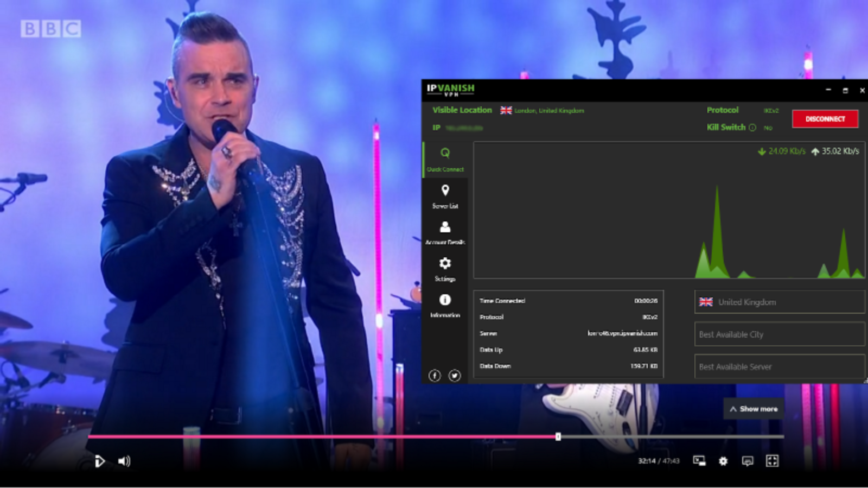The width and height of the screenshot is (868, 488).
Task: Open the Information section
Action: [x=445, y=306]
